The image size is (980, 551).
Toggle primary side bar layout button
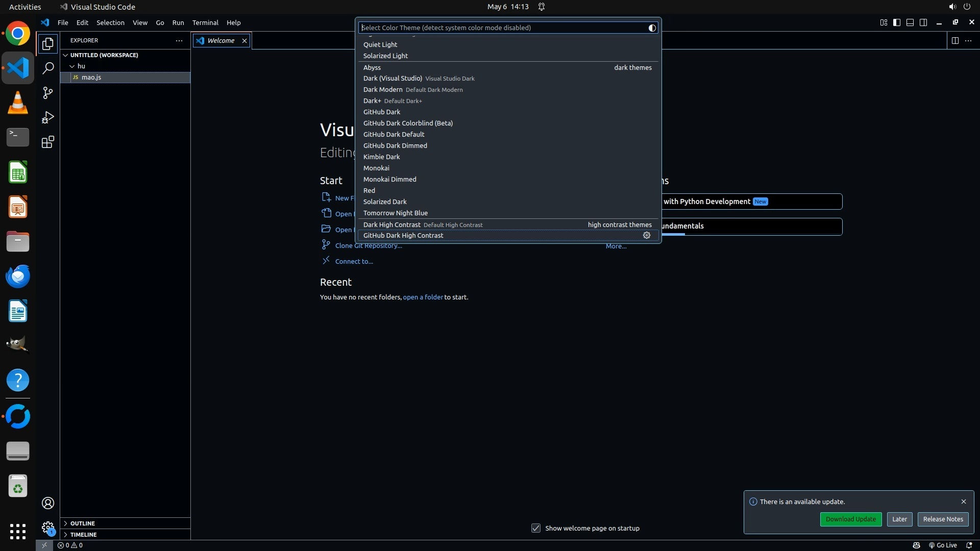tap(897, 22)
